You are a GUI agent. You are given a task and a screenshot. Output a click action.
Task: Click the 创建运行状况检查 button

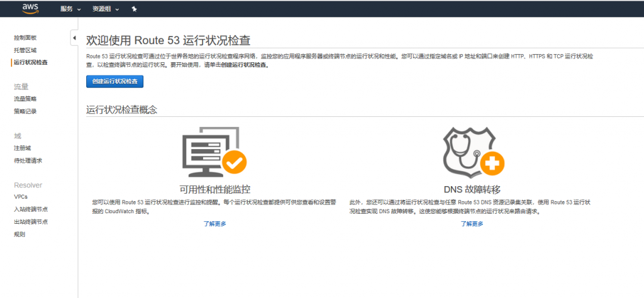click(114, 81)
